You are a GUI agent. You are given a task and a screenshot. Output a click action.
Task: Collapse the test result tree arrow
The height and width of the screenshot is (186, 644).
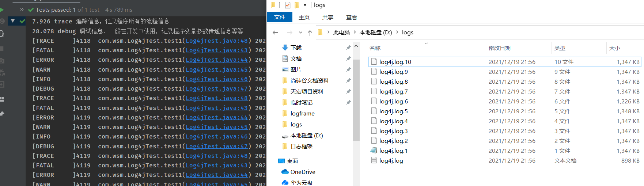click(13, 21)
